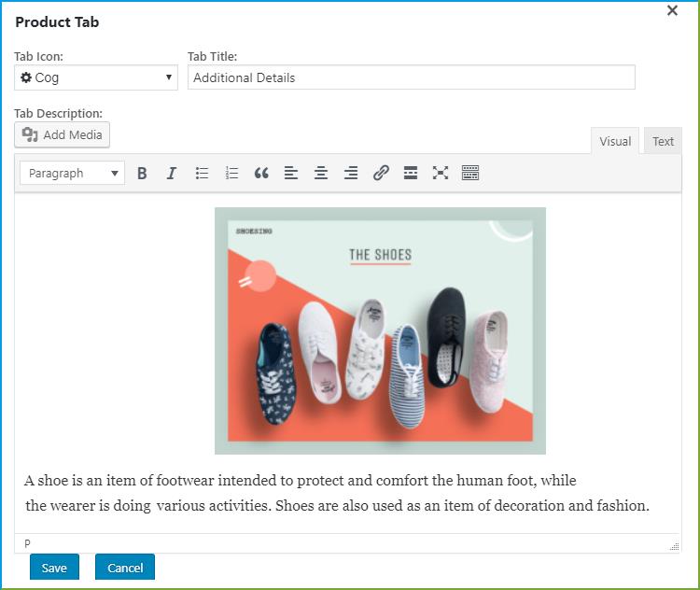Save the product tab
This screenshot has width=700, height=590.
[54, 568]
